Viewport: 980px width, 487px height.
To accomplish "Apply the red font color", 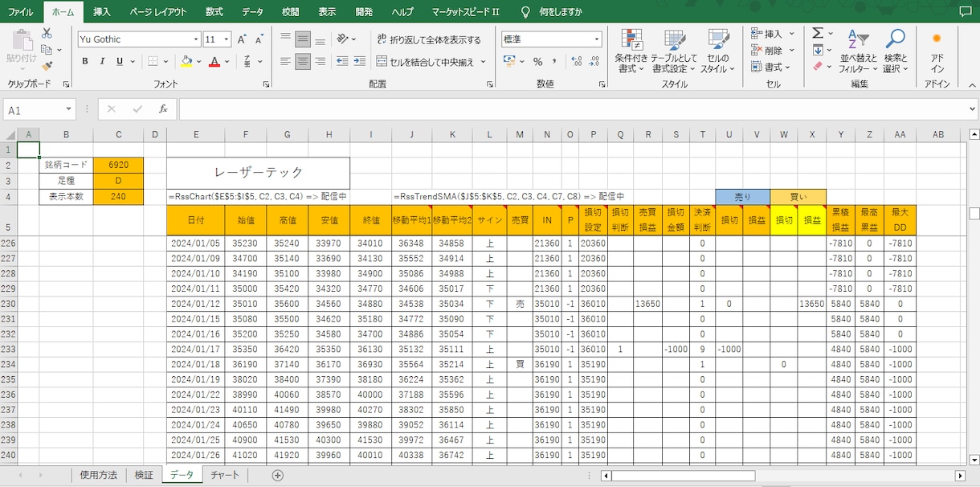I will [x=214, y=61].
